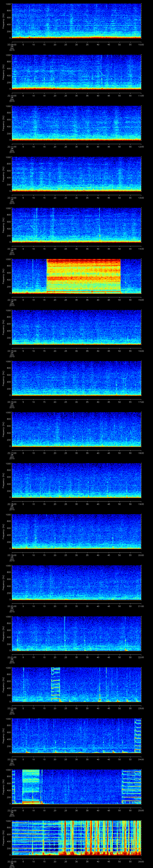Select the spectrogram panel starting at 22:21:00
The height and width of the screenshot is (868, 153).
coord(76,633)
